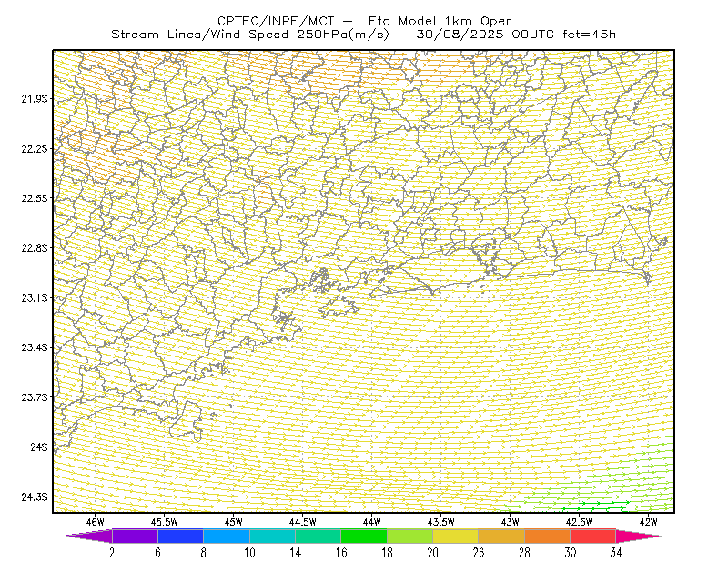728x562 pixels.
Task: Click the 22.8S latitude label
Action: click(35, 248)
